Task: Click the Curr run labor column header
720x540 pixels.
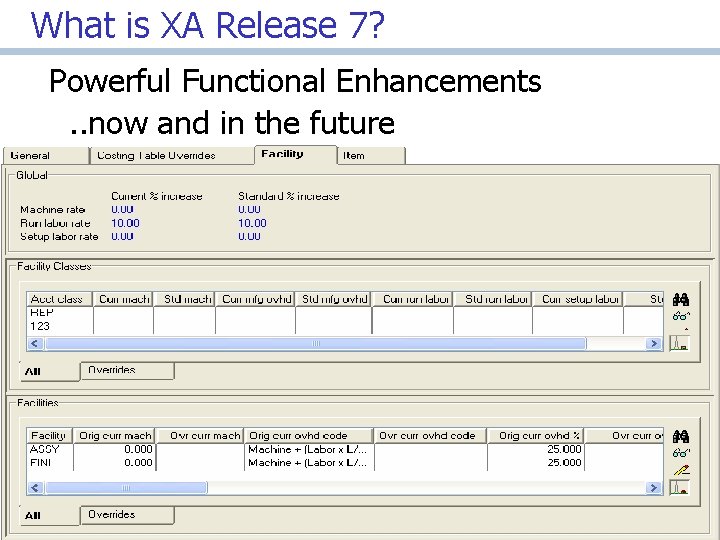Action: pyautogui.click(x=412, y=299)
